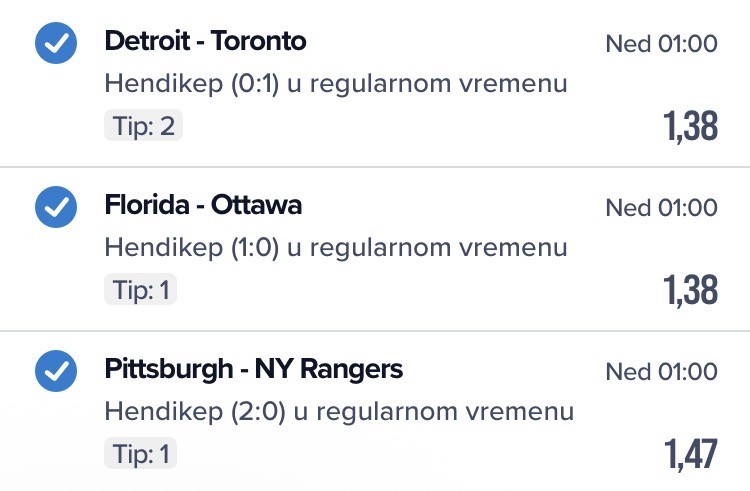The height and width of the screenshot is (491, 750).
Task: Tap the 1,47 odds value
Action: (x=690, y=454)
